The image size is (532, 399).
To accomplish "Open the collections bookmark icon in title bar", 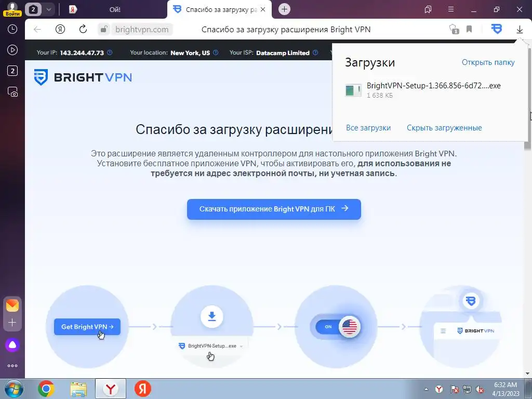I will tap(428, 9).
